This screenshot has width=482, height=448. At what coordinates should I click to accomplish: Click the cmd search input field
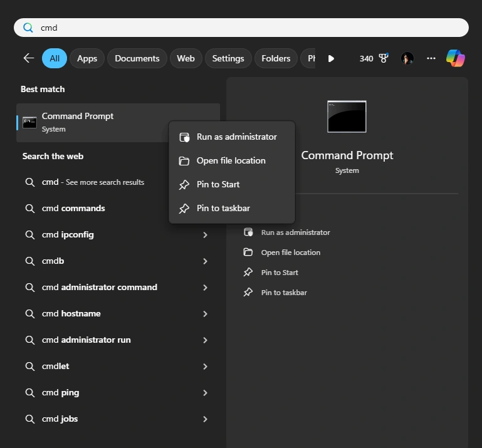click(x=241, y=28)
